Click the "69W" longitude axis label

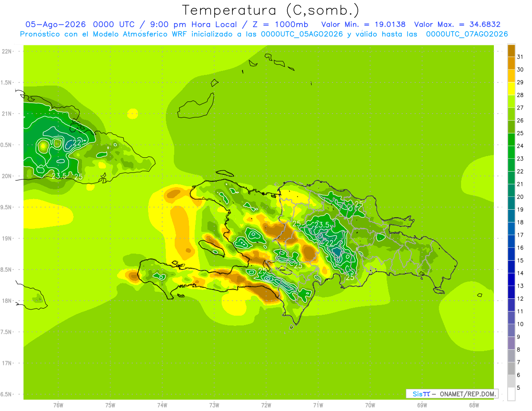click(422, 405)
